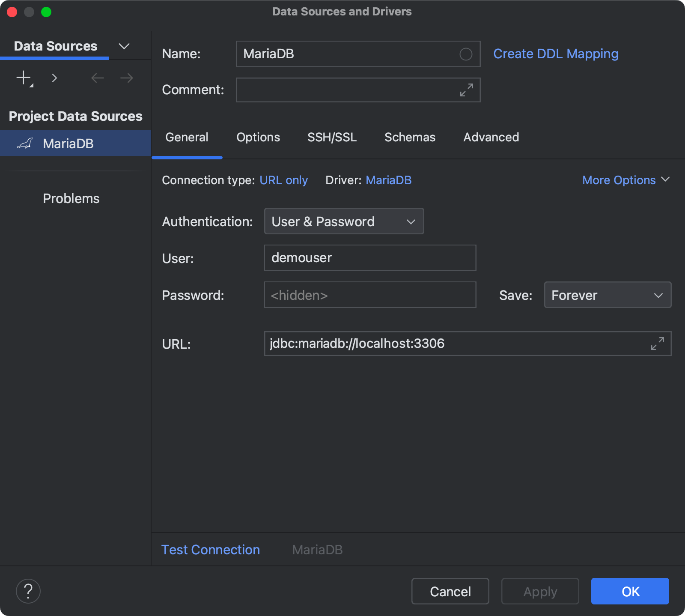The height and width of the screenshot is (616, 685).
Task: Run Test Connection
Action: [210, 550]
